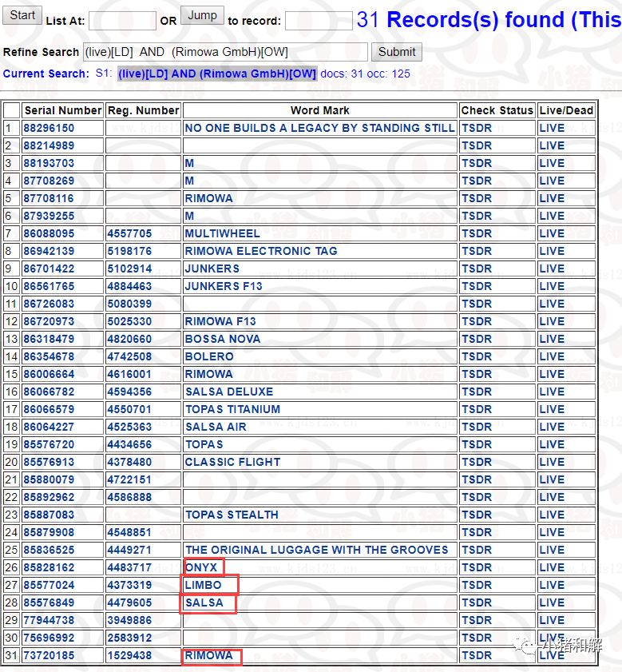The image size is (622, 672).
Task: Open CLASSIC FLIGHT word mark
Action: tap(232, 462)
